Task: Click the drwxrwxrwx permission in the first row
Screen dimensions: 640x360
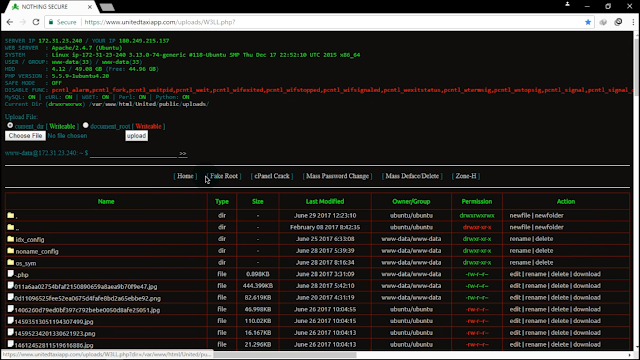Action: [477, 215]
